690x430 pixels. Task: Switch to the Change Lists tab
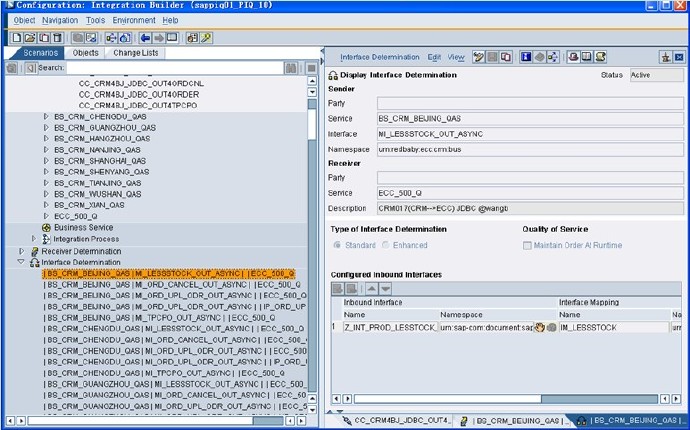[136, 53]
